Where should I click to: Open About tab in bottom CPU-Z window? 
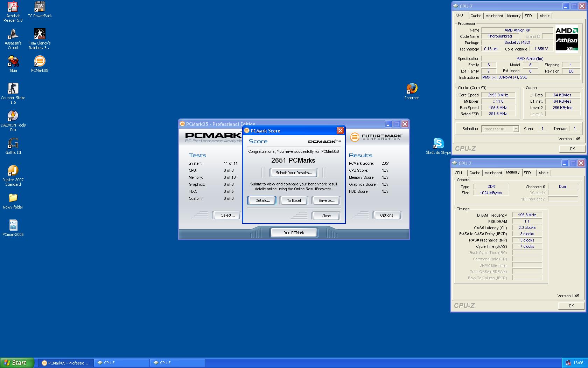544,173
